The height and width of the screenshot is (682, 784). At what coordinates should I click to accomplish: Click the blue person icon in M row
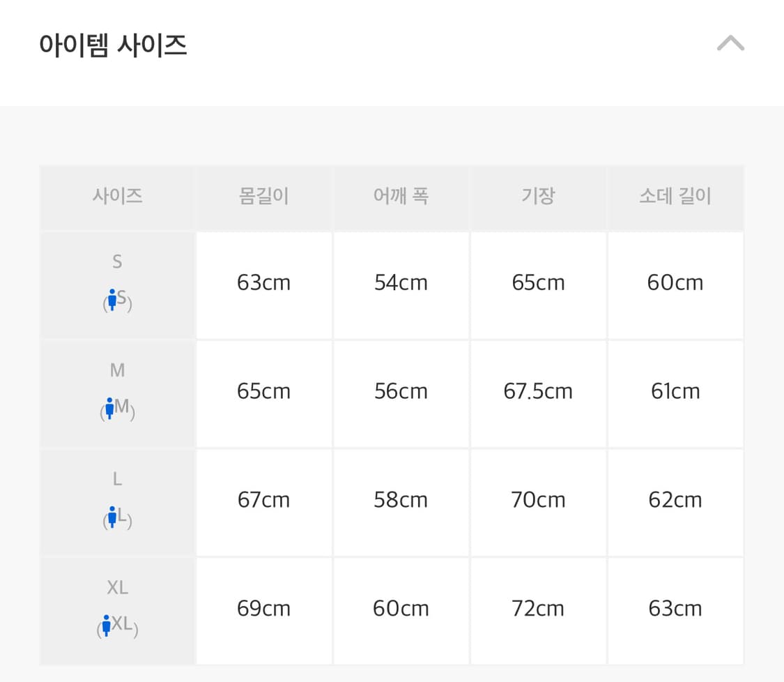[x=109, y=408]
